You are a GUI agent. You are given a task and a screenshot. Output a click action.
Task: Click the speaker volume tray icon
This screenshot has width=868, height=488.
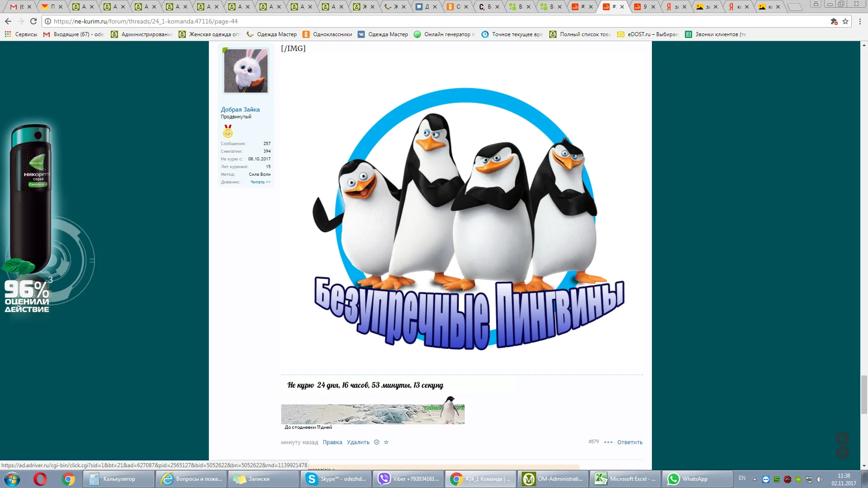click(x=820, y=479)
